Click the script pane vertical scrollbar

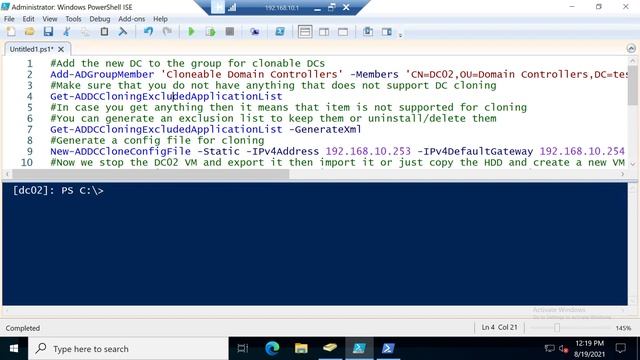tap(632, 85)
